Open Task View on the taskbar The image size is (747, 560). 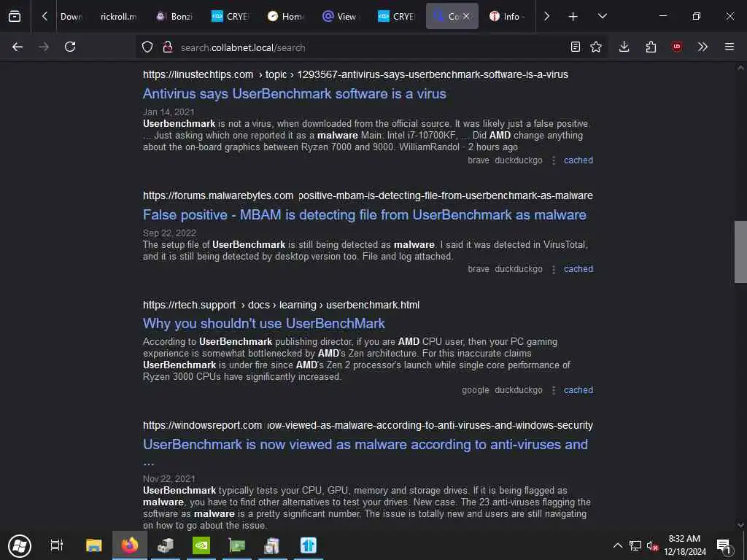pyautogui.click(x=57, y=545)
